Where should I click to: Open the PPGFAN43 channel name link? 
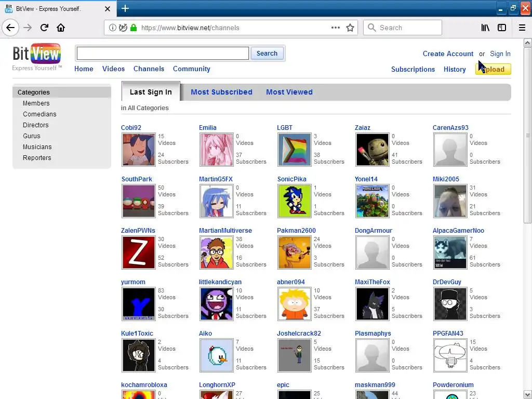[x=448, y=333]
